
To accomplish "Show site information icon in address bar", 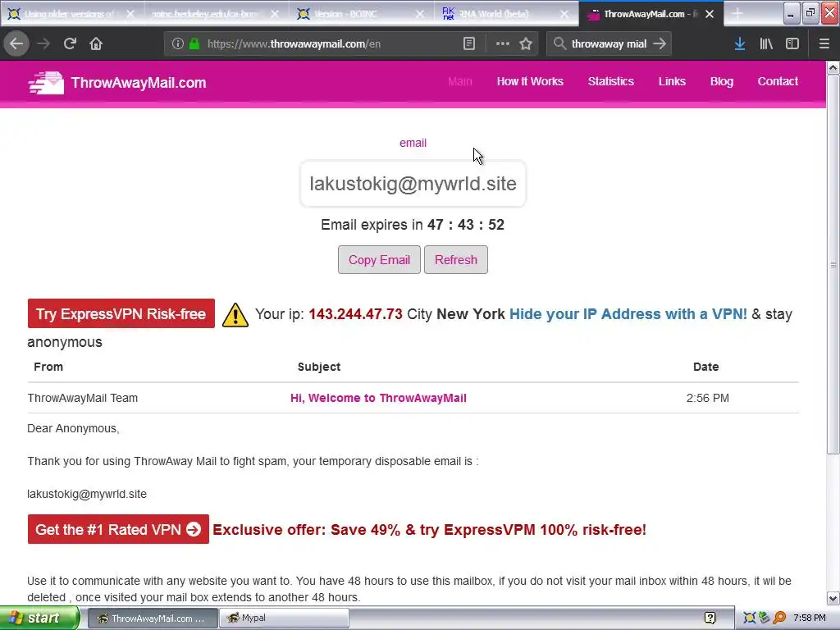I will 178,44.
